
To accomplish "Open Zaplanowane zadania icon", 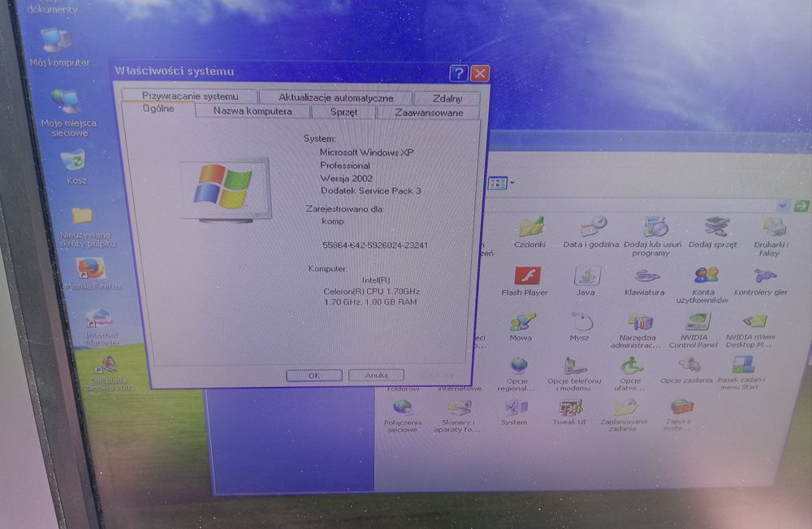I will [x=624, y=416].
